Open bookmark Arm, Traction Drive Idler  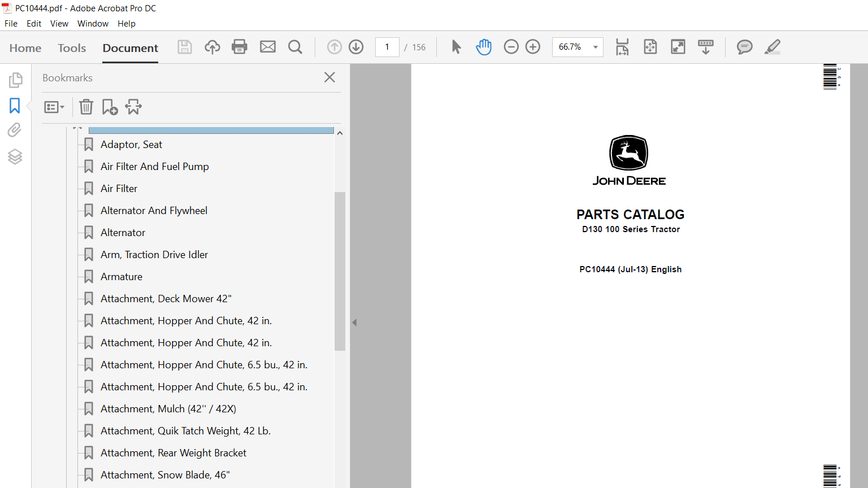point(154,255)
